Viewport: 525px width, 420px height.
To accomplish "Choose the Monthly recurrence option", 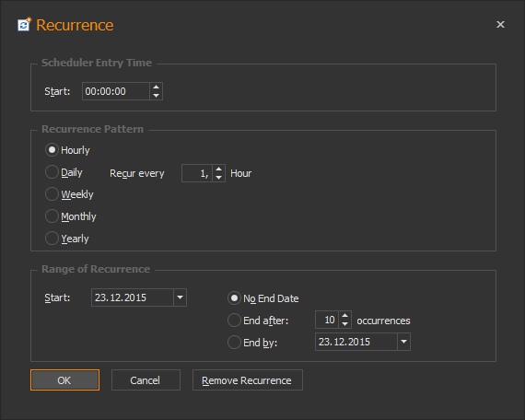I will tap(52, 216).
